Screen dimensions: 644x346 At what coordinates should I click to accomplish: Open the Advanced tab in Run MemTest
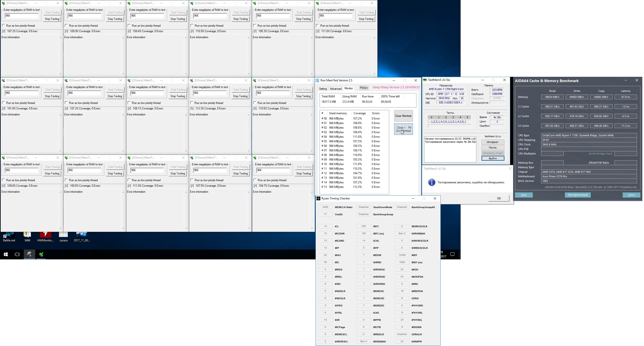pyautogui.click(x=335, y=89)
